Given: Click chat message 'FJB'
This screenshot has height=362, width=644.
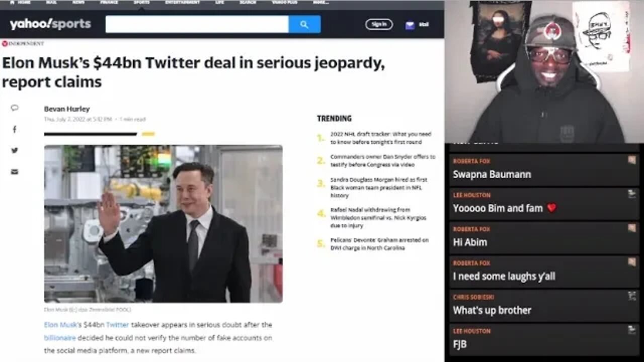Looking at the screenshot, I should coord(460,344).
